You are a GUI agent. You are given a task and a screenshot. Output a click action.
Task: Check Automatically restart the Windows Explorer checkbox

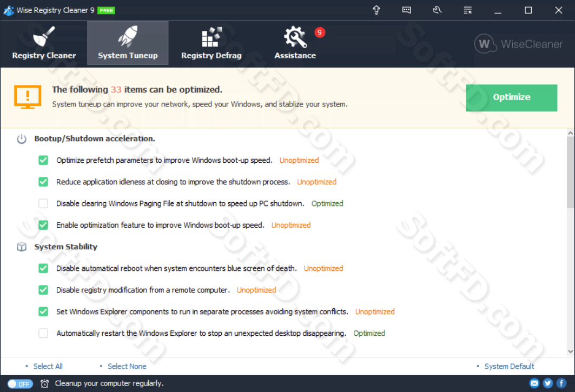(43, 333)
